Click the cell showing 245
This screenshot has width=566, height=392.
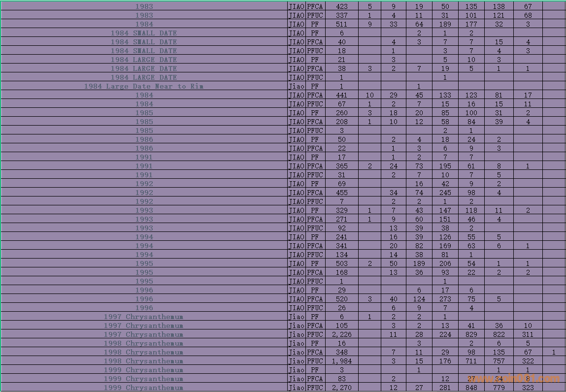pos(445,193)
